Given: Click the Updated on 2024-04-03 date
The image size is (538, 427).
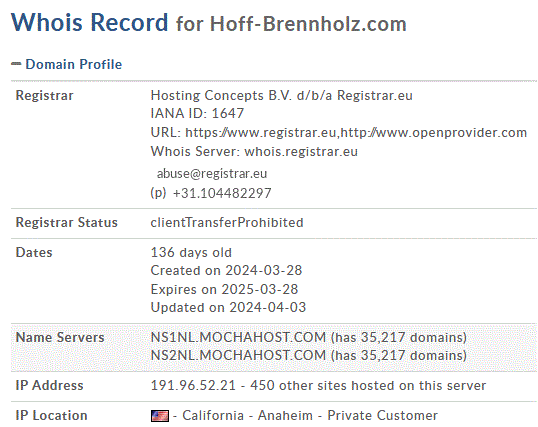Looking at the screenshot, I should click(x=228, y=308).
